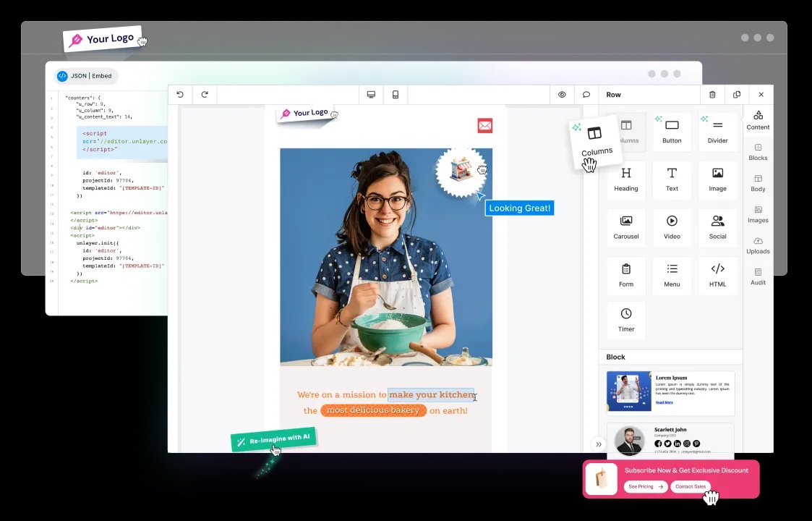Viewport: 812px width, 521px height.
Task: Select the Button content tool
Action: tap(672, 132)
